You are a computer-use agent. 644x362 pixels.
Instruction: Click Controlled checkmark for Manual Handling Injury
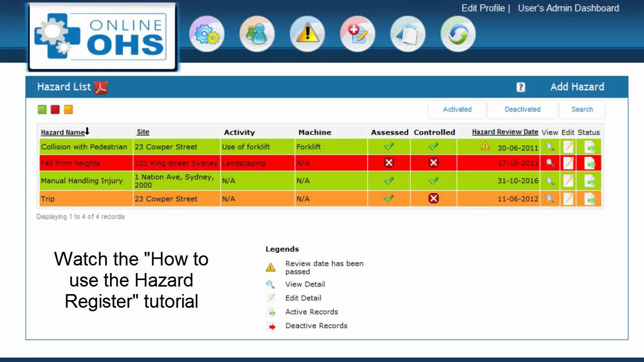(434, 180)
